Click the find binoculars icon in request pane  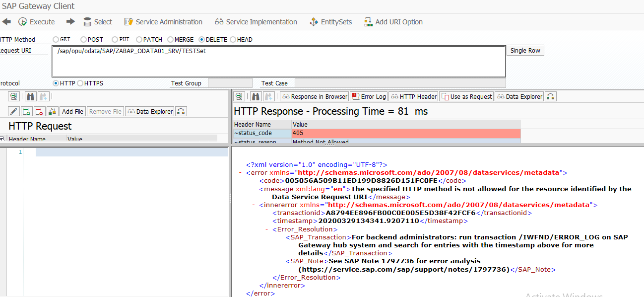(x=30, y=96)
